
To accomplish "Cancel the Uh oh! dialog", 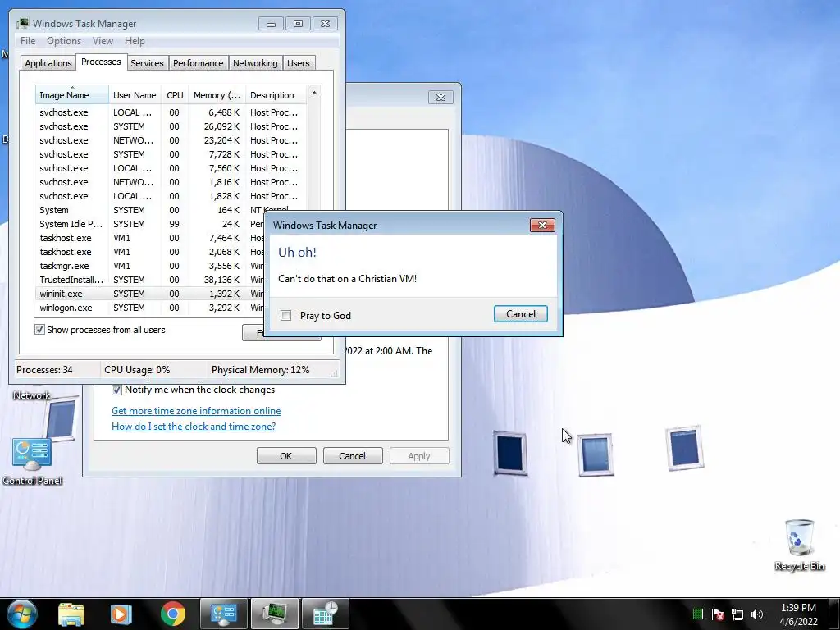I will pos(521,314).
